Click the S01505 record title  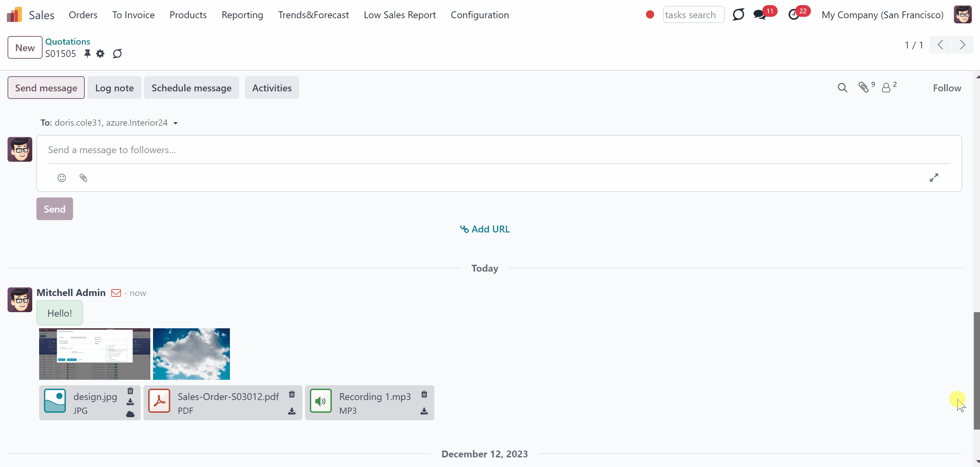(x=60, y=54)
